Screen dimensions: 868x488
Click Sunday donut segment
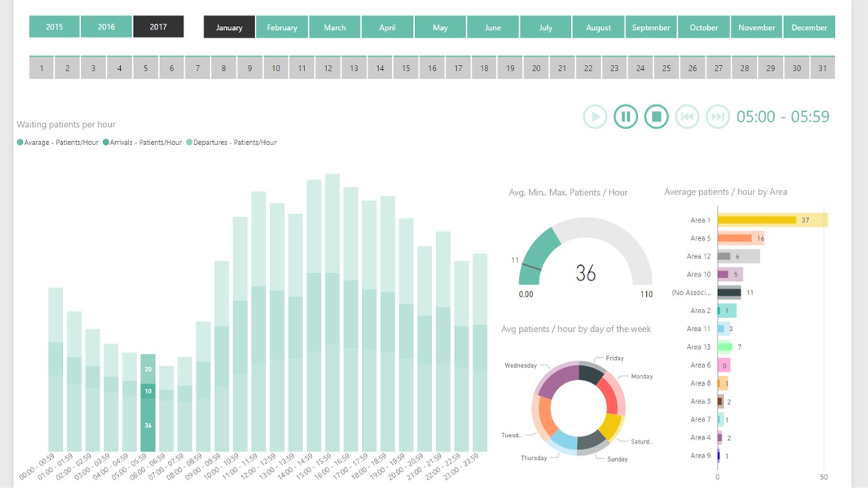pyautogui.click(x=592, y=442)
